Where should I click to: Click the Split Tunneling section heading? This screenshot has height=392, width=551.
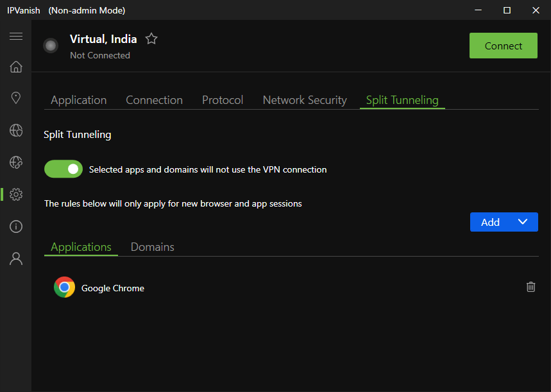(78, 135)
